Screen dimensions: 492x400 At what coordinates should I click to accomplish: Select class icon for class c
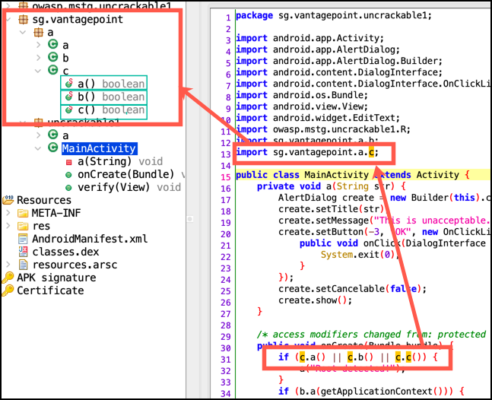(x=53, y=70)
